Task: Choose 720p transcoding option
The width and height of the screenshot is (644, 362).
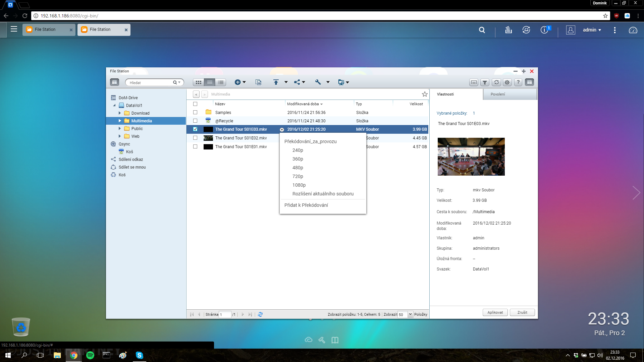Action: click(x=298, y=176)
